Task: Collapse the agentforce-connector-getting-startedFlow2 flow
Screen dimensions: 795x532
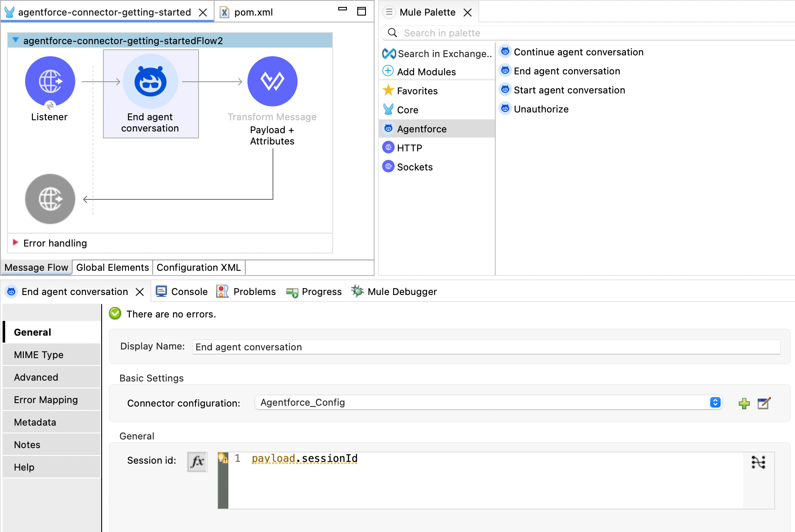Action: (16, 40)
